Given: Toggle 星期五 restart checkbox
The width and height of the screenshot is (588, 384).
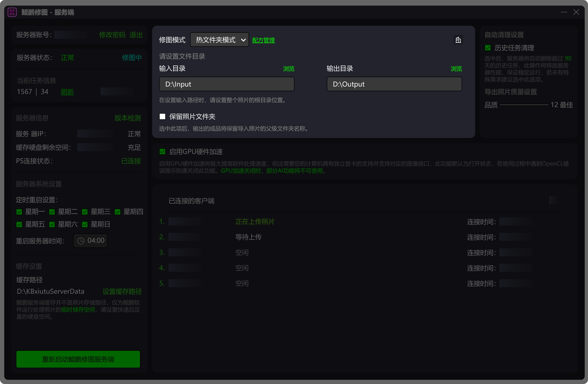Looking at the screenshot, I should tap(19, 224).
